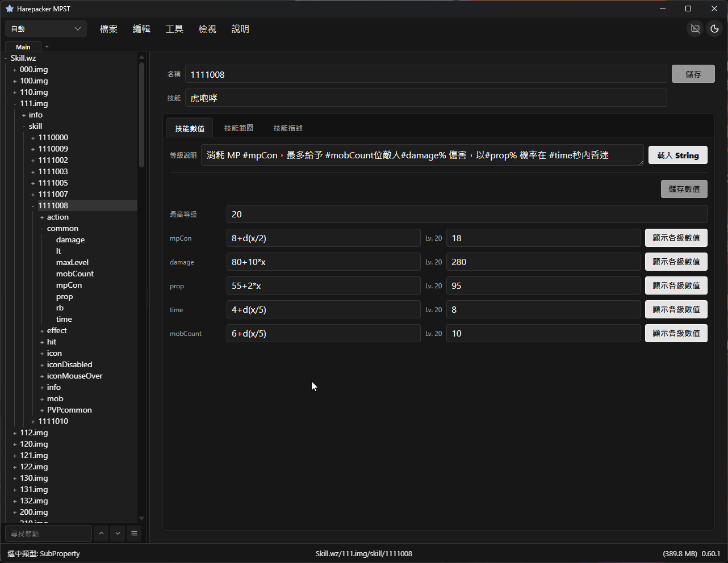The width and height of the screenshot is (728, 563).
Task: Open the 檔案 menu
Action: point(108,29)
